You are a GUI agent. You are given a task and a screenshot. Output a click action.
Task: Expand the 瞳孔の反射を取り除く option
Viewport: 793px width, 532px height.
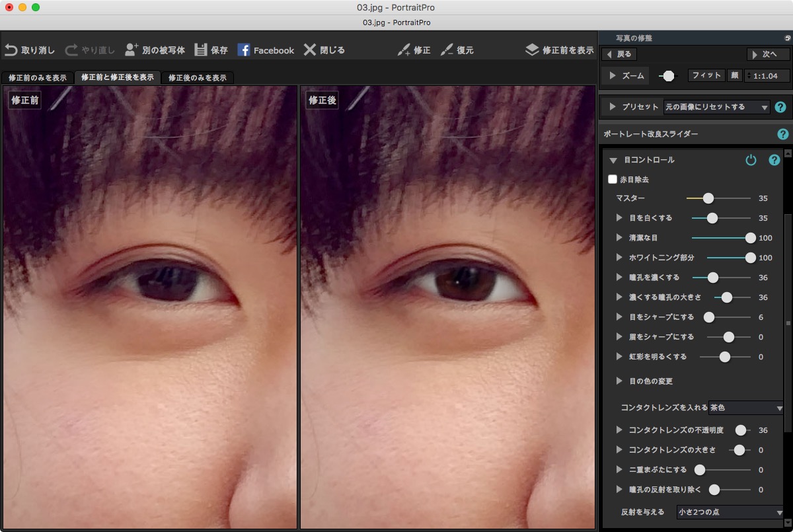[x=619, y=490]
